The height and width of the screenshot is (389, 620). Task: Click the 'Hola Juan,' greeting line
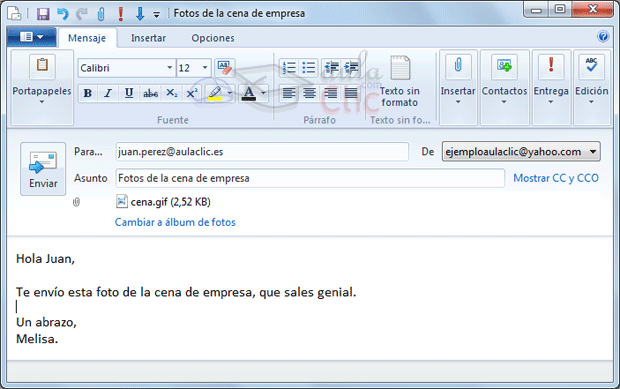[45, 259]
